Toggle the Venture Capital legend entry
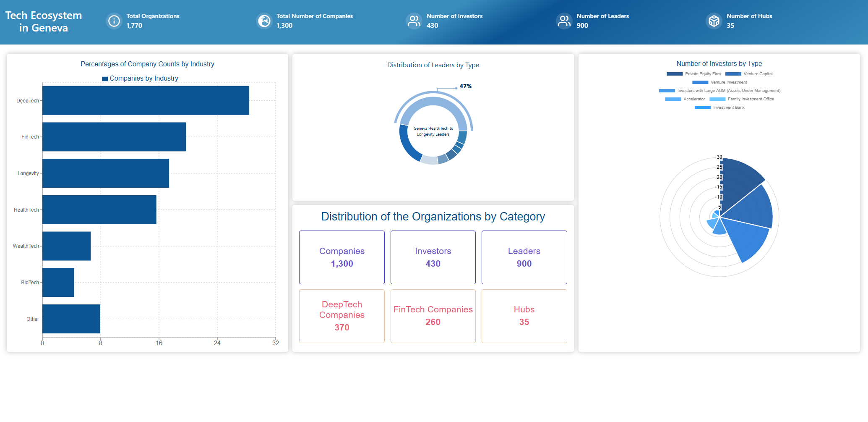Image resolution: width=868 pixels, height=422 pixels. 749,74
